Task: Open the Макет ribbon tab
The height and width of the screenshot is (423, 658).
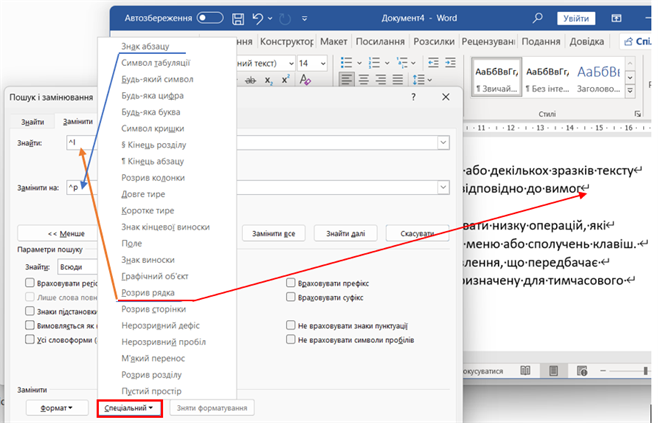Action: 334,41
